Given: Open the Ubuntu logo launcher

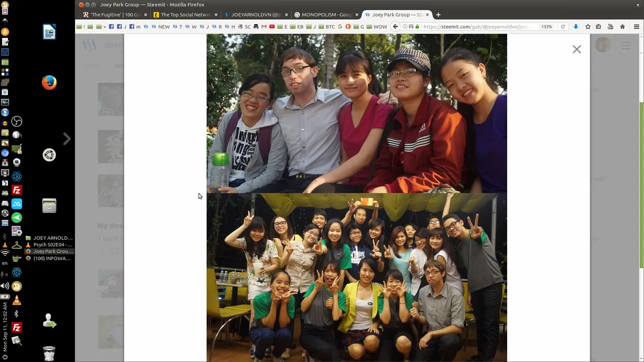Looking at the screenshot, I should click(x=49, y=155).
